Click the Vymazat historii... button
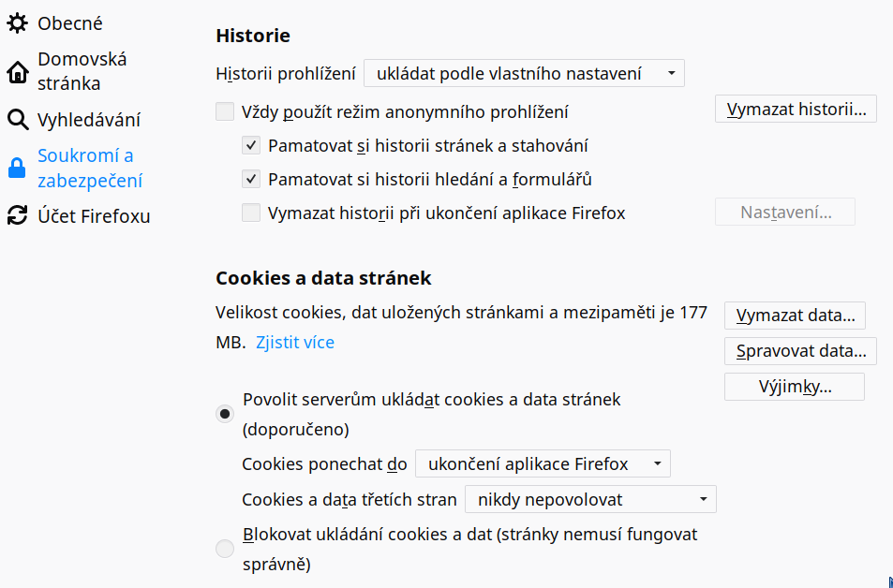 tap(796, 109)
